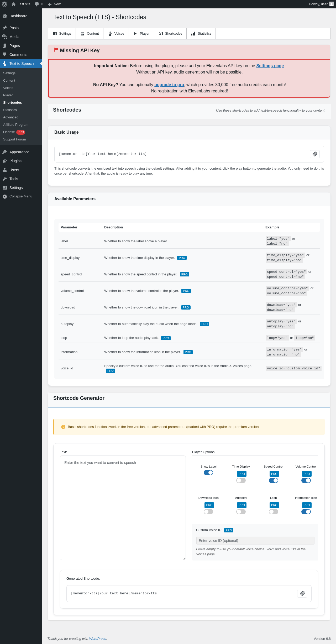Copy the Basic Usage shortcode
Screen dimensions: 336x644
point(315,154)
